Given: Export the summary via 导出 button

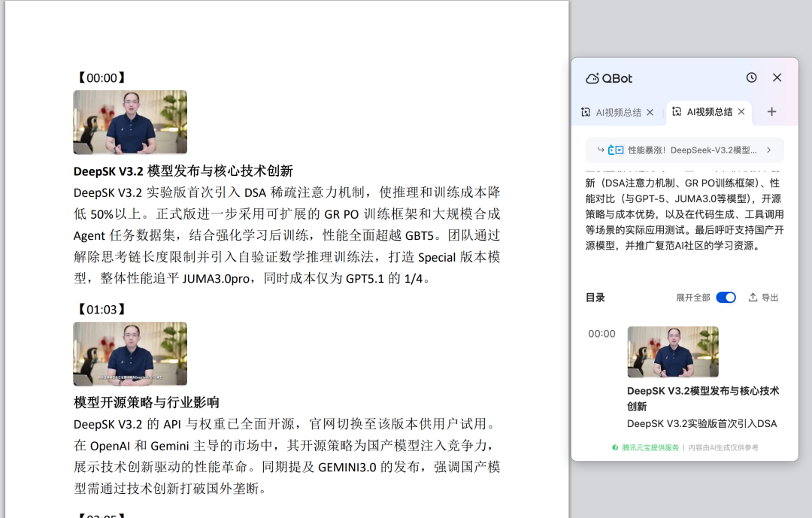Looking at the screenshot, I should coord(763,297).
